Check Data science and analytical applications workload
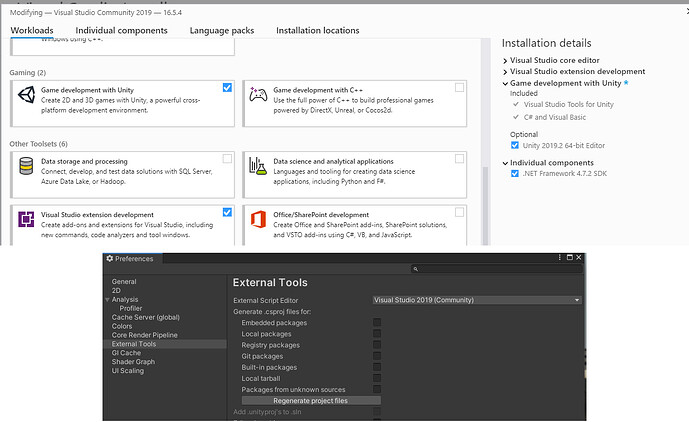This screenshot has width=689, height=422. 459,159
